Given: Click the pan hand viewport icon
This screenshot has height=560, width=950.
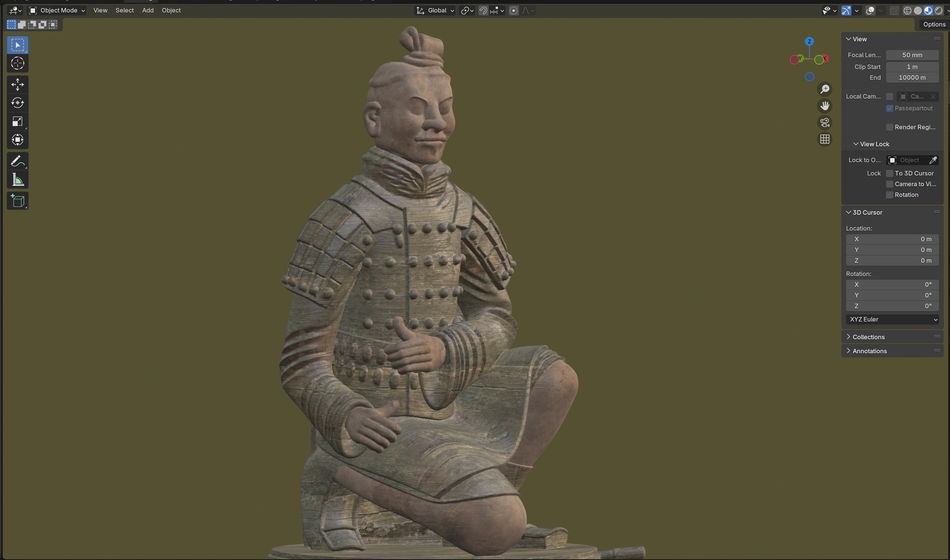Looking at the screenshot, I should [x=824, y=106].
